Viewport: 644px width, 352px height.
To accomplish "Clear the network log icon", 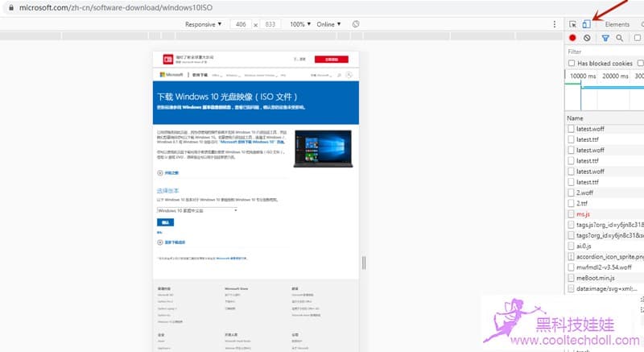I will tap(587, 38).
